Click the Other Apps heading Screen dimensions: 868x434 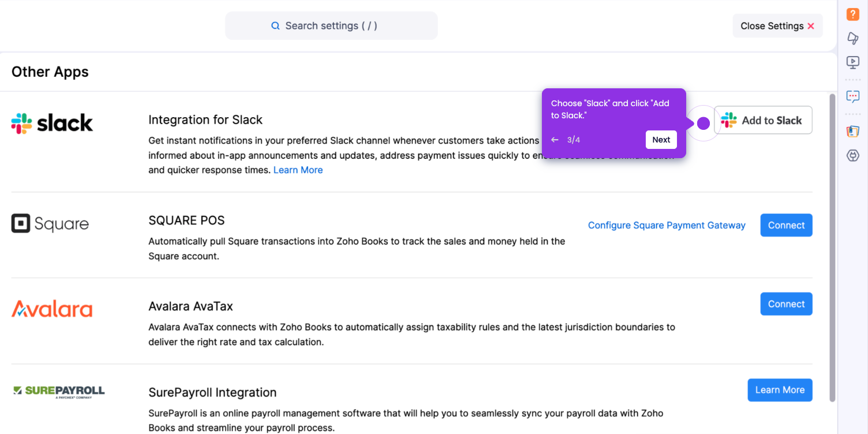50,72
